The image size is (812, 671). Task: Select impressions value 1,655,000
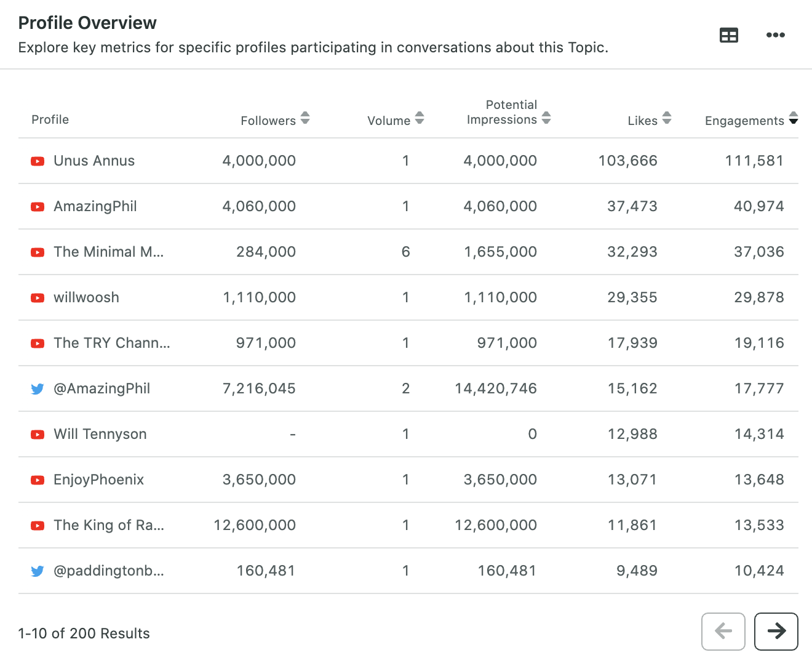pyautogui.click(x=500, y=252)
